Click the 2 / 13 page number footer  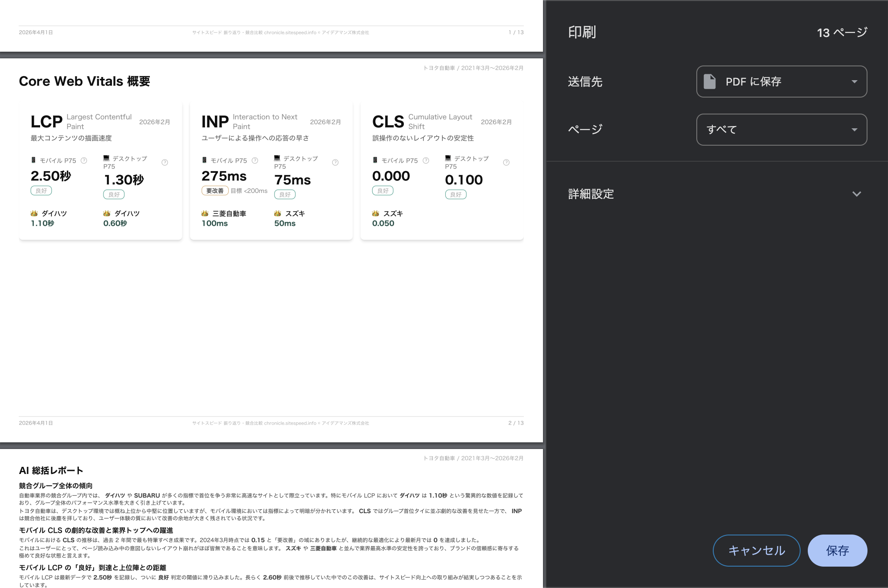pyautogui.click(x=516, y=423)
